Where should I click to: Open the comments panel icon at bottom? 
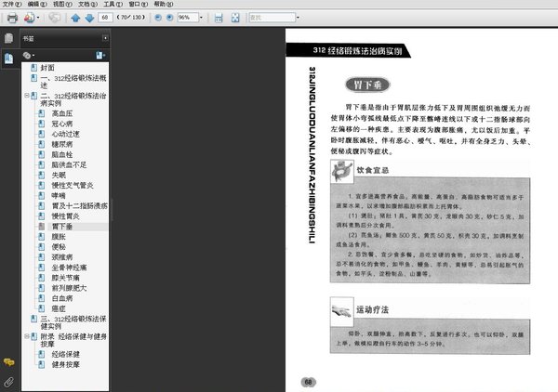9,362
